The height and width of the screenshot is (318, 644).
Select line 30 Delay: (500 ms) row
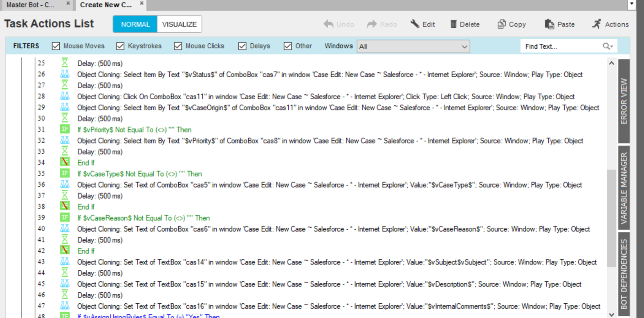(x=100, y=119)
